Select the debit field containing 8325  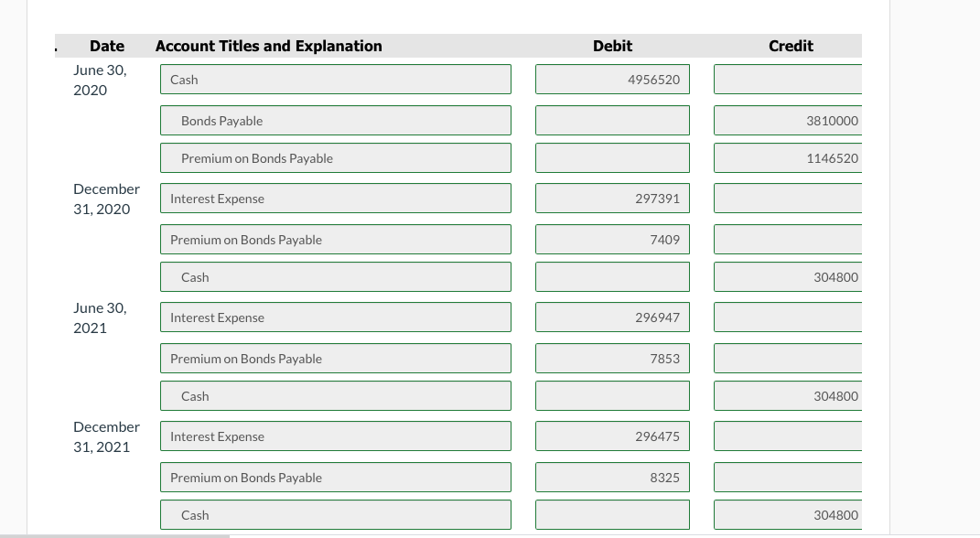click(x=611, y=477)
